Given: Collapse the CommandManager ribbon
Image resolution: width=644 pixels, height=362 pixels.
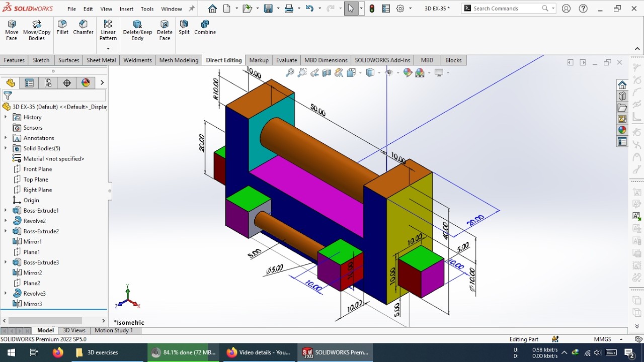Looking at the screenshot, I should [637, 49].
